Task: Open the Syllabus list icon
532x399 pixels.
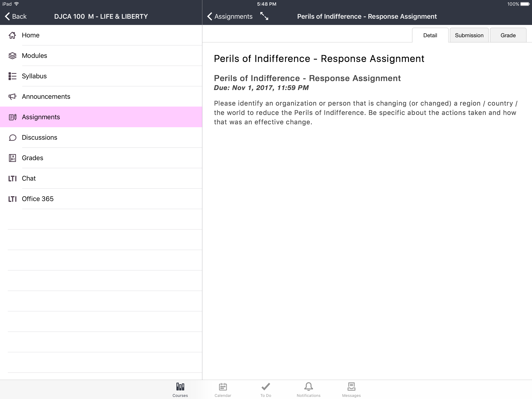Action: click(12, 76)
